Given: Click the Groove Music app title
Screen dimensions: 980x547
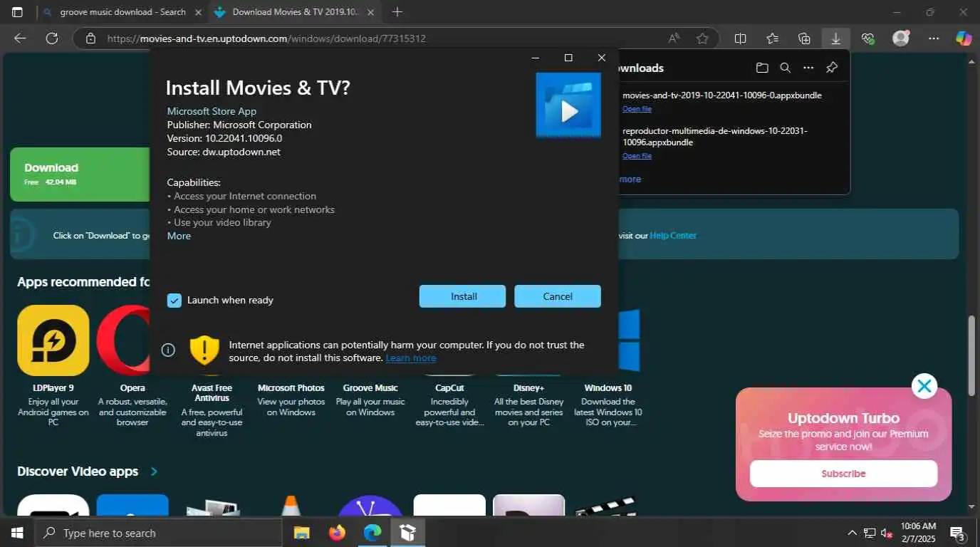Looking at the screenshot, I should tap(370, 388).
